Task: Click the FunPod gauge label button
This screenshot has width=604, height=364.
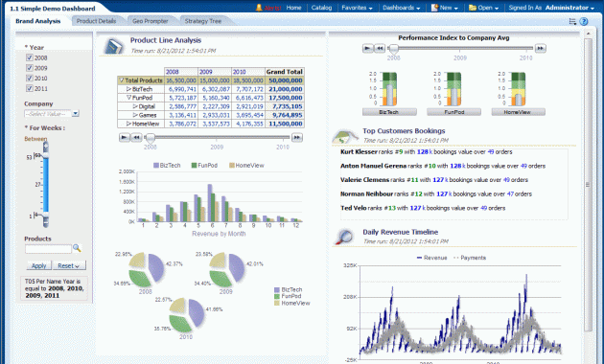Action: point(453,112)
